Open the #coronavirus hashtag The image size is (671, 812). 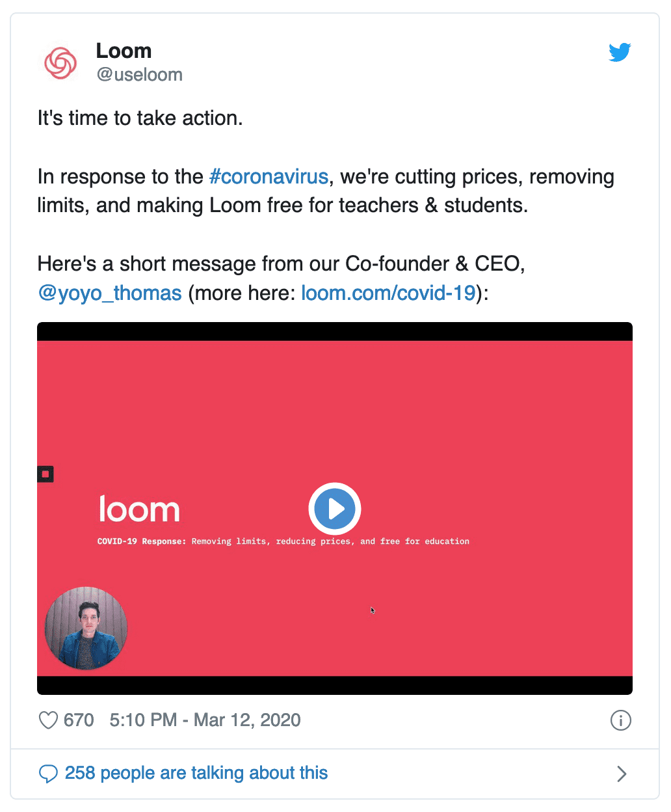pyautogui.click(x=269, y=176)
